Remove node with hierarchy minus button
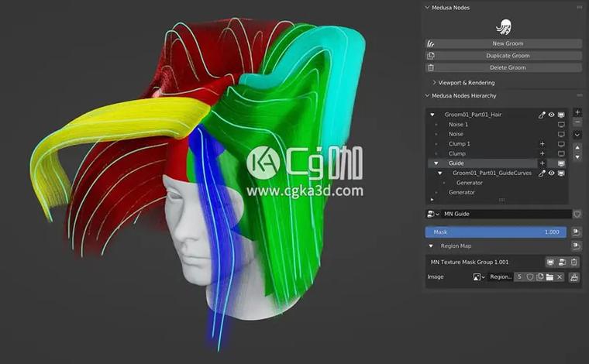Image resolution: width=589 pixels, height=364 pixels. (577, 122)
